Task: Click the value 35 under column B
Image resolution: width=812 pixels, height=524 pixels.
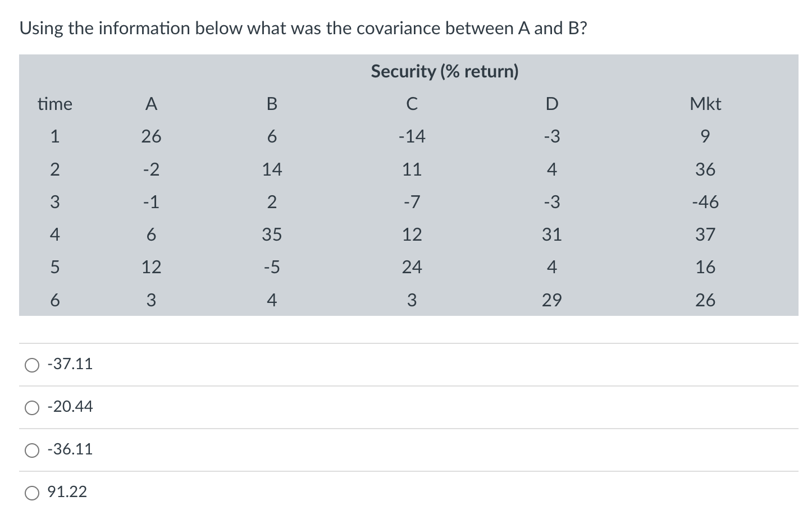Action: (273, 235)
